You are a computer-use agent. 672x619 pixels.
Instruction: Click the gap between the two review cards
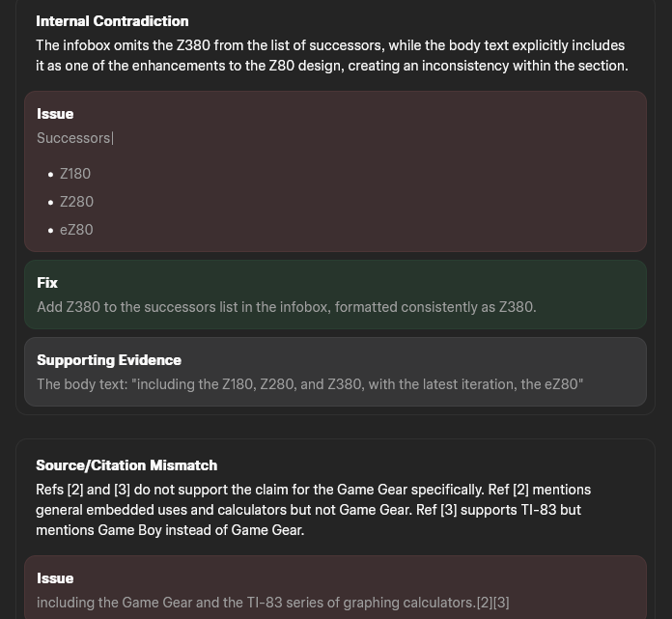pyautogui.click(x=335, y=426)
